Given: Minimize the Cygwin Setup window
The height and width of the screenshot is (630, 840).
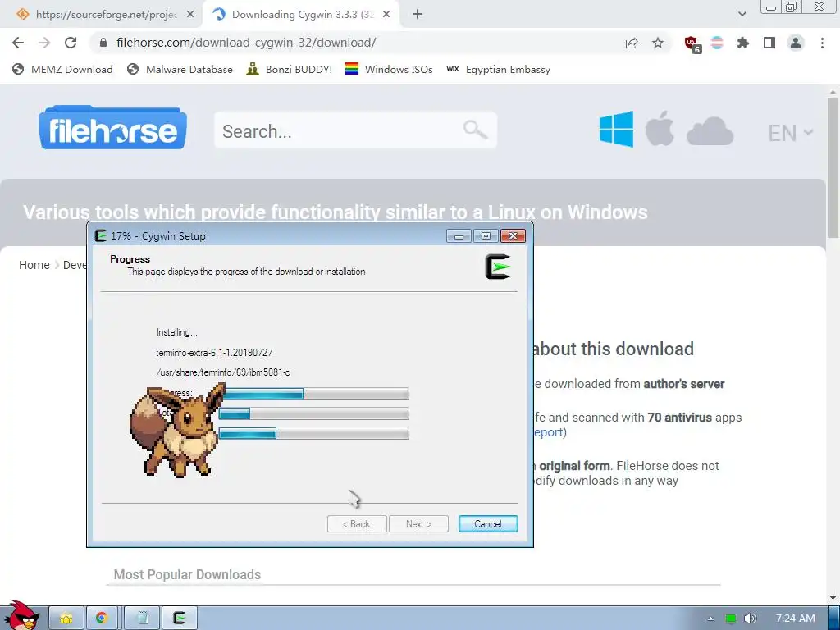Looking at the screenshot, I should click(x=459, y=236).
